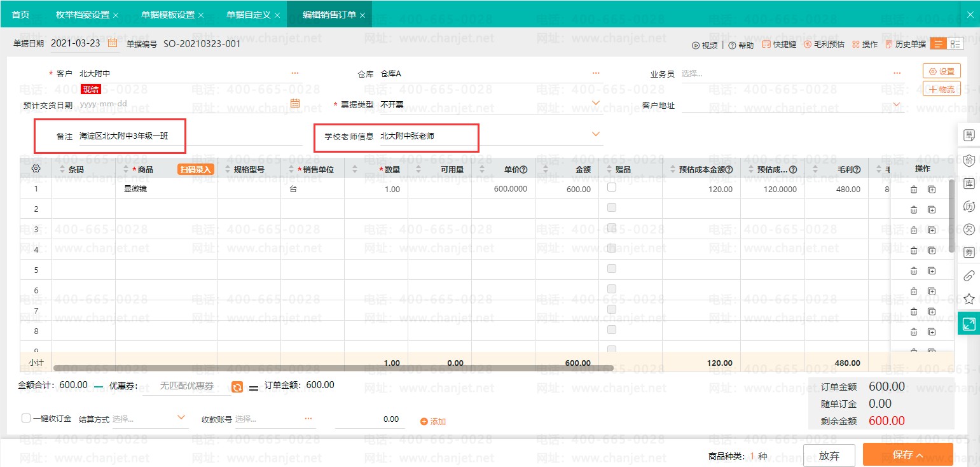Enable the 一键收订金 checkbox
980x467 pixels.
click(26, 418)
